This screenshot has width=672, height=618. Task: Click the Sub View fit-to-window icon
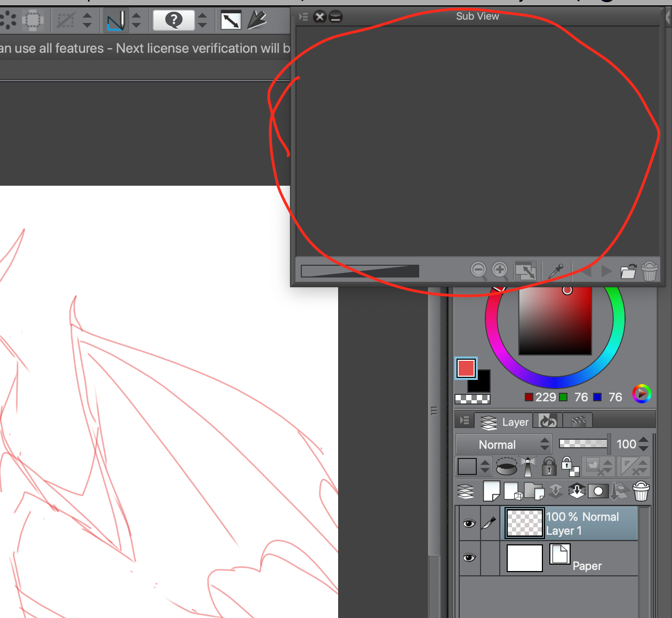(x=525, y=271)
